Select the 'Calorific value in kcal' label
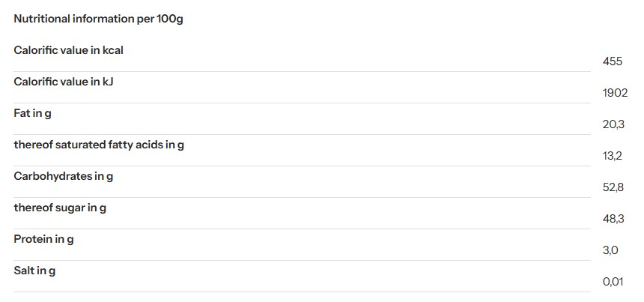This screenshot has width=644, height=302. coord(68,50)
